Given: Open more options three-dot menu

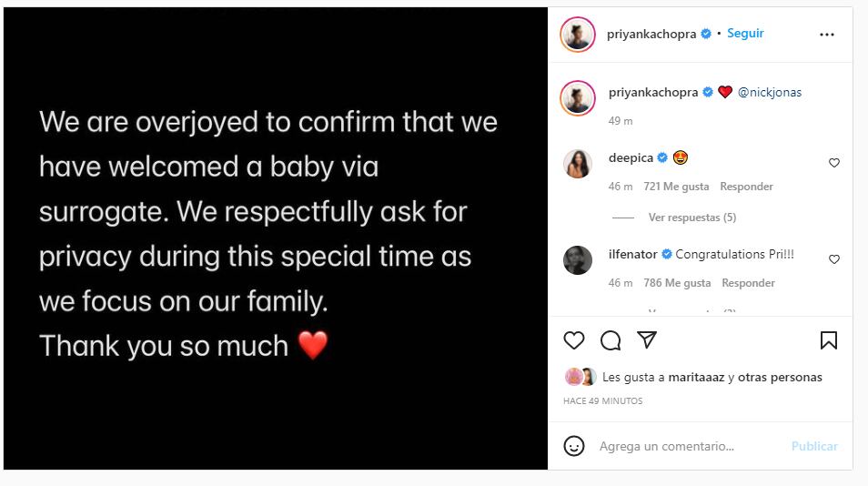Looking at the screenshot, I should (826, 35).
